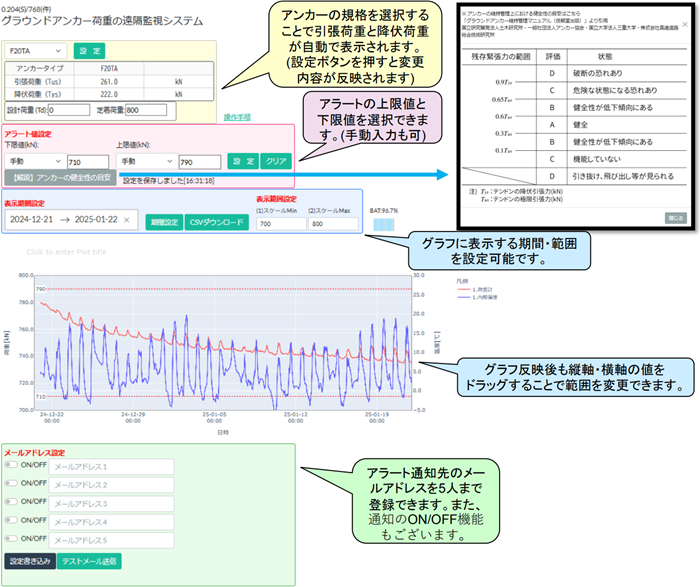Click the battery level indicator icon
The height and width of the screenshot is (587, 700).
(383, 224)
